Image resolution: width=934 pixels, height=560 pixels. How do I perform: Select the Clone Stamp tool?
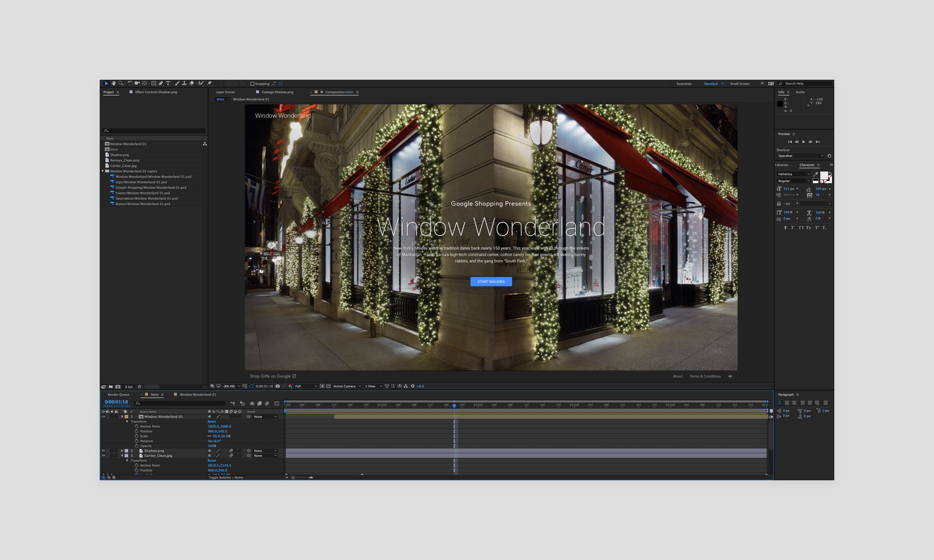point(184,84)
